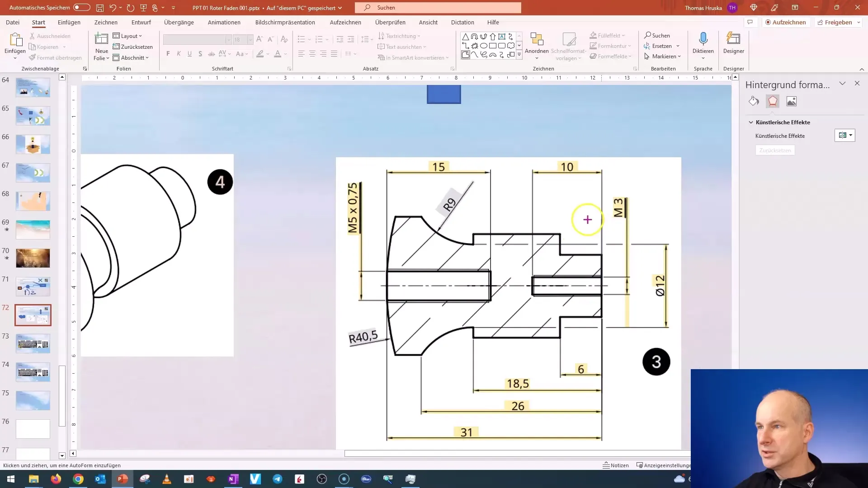Select slide 70 thumbnail
The height and width of the screenshot is (488, 868).
click(33, 258)
